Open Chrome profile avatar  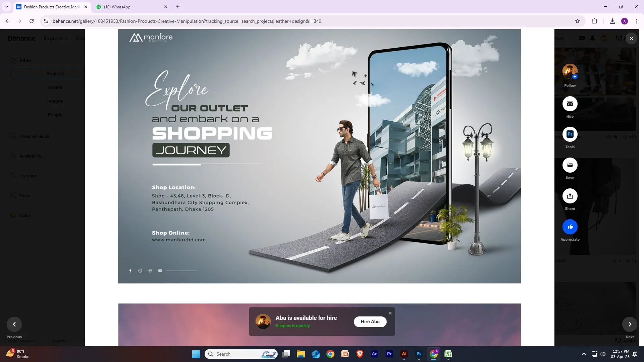point(625,21)
